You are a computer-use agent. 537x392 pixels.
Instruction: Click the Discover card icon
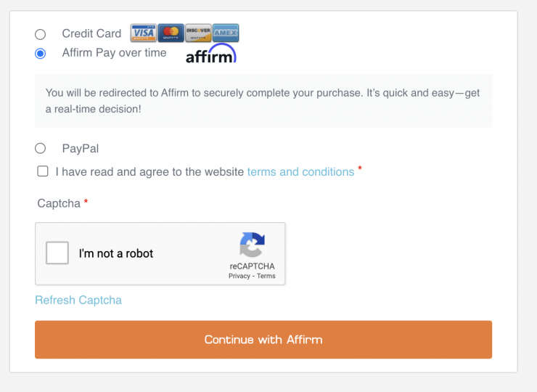pyautogui.click(x=198, y=33)
